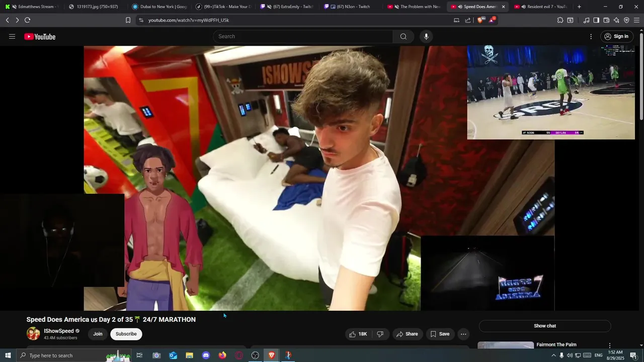Open Windows notification center
Image resolution: width=644 pixels, height=362 pixels.
(x=633, y=355)
